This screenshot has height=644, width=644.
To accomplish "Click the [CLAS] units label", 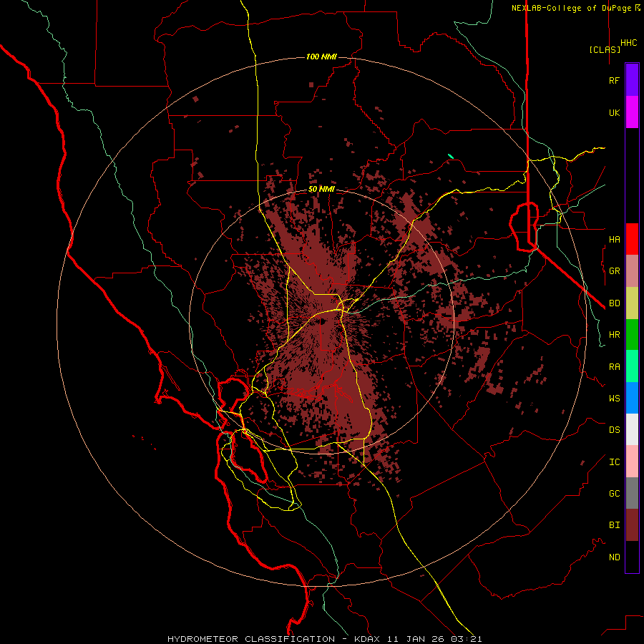I will [x=605, y=49].
